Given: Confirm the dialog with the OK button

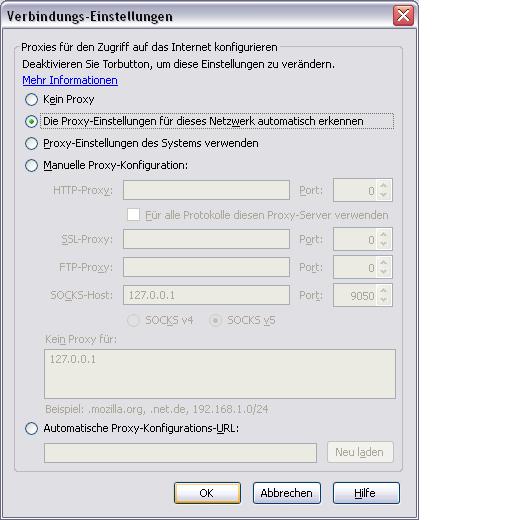Looking at the screenshot, I should pos(207,493).
